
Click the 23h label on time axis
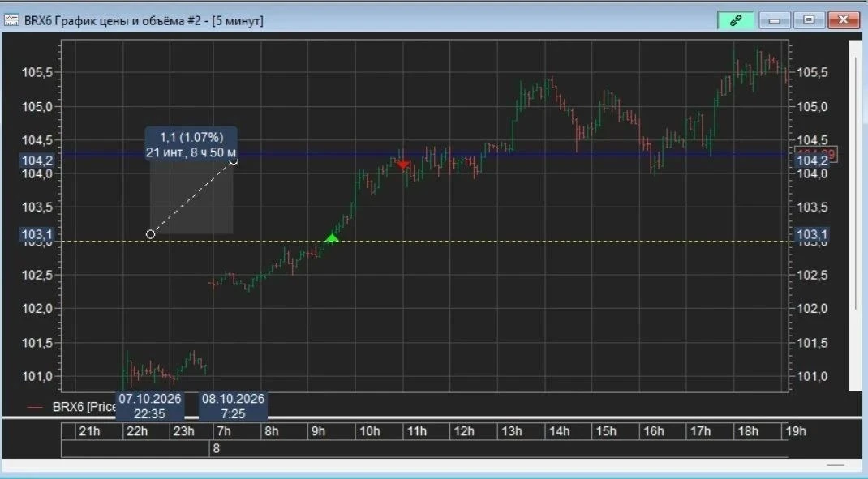(x=184, y=431)
